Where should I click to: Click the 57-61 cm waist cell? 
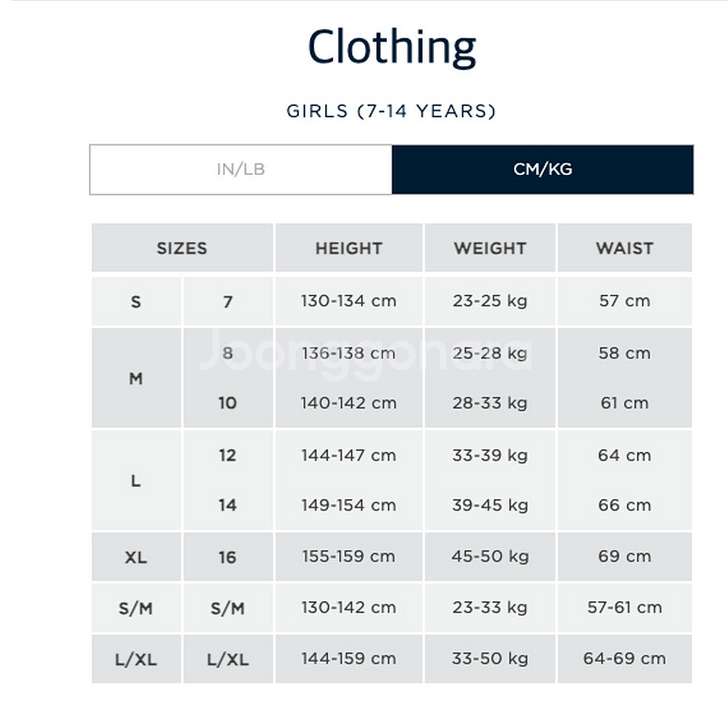(x=624, y=608)
